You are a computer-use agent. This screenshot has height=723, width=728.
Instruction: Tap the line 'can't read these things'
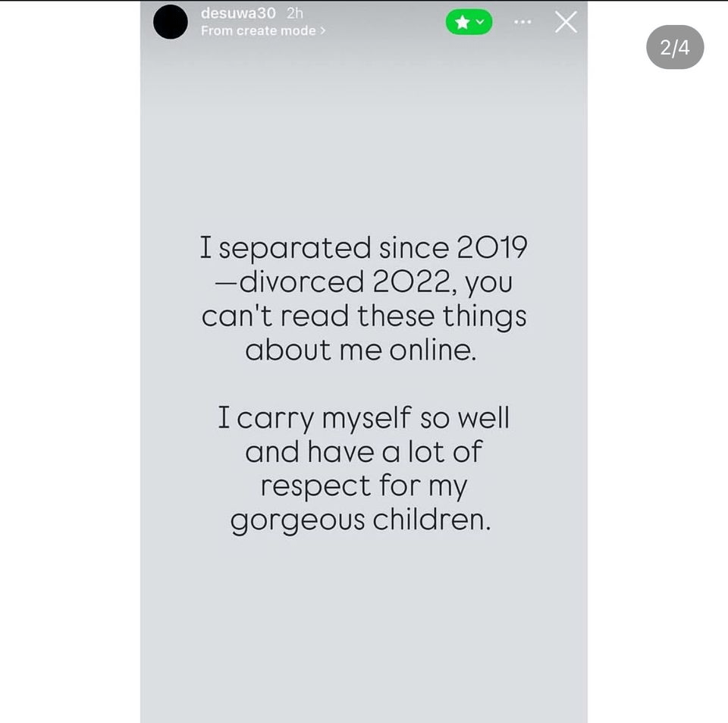[x=364, y=316]
